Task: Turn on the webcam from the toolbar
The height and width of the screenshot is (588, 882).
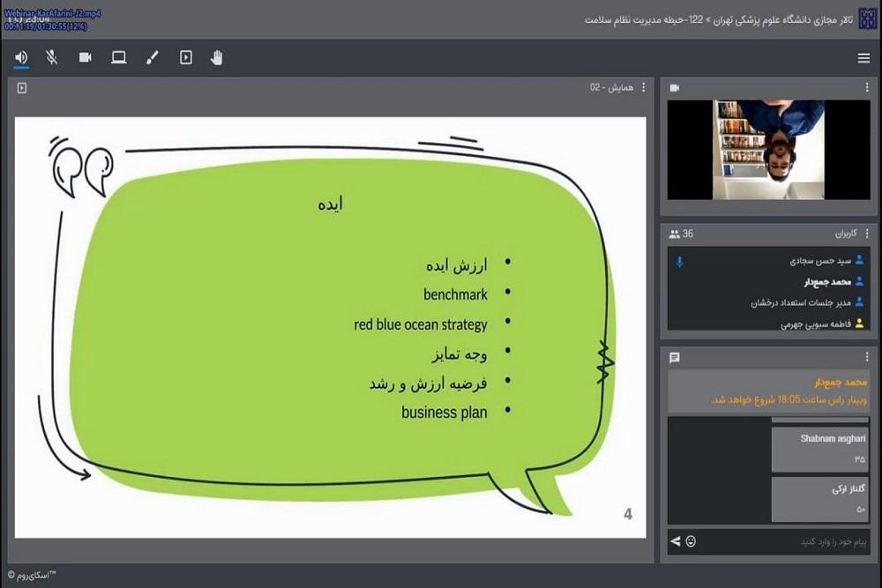Action: click(x=86, y=57)
